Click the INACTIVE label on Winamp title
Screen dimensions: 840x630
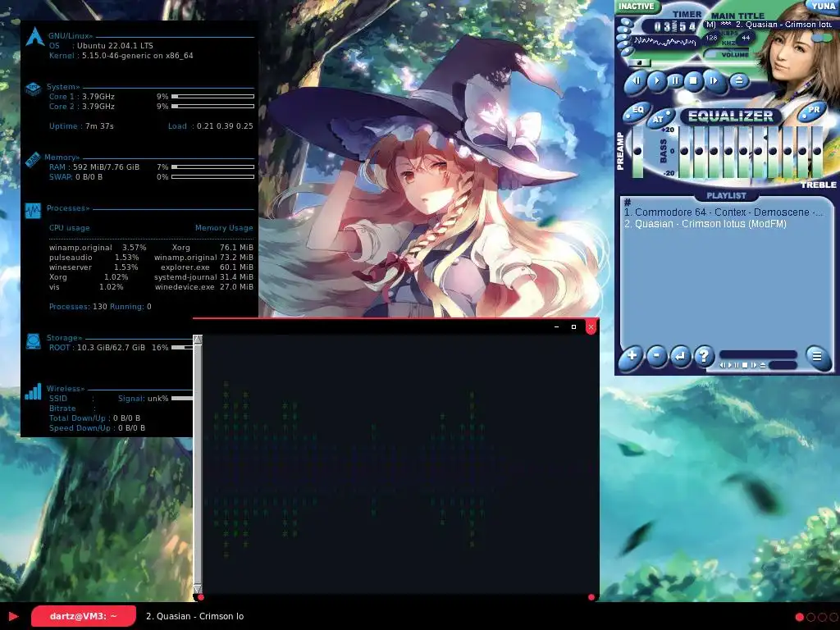[x=637, y=7]
